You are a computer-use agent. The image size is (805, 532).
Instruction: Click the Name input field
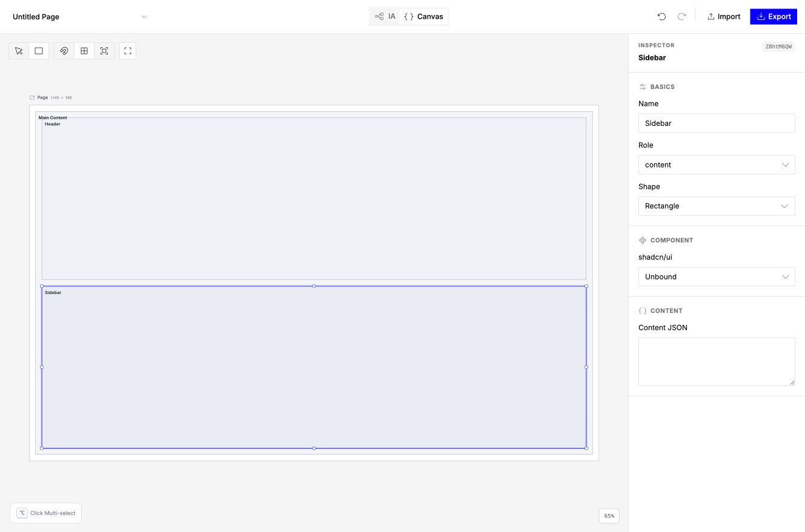pyautogui.click(x=717, y=123)
